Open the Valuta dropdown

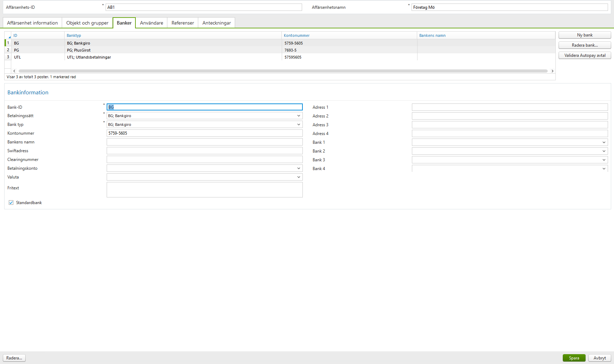tap(299, 177)
